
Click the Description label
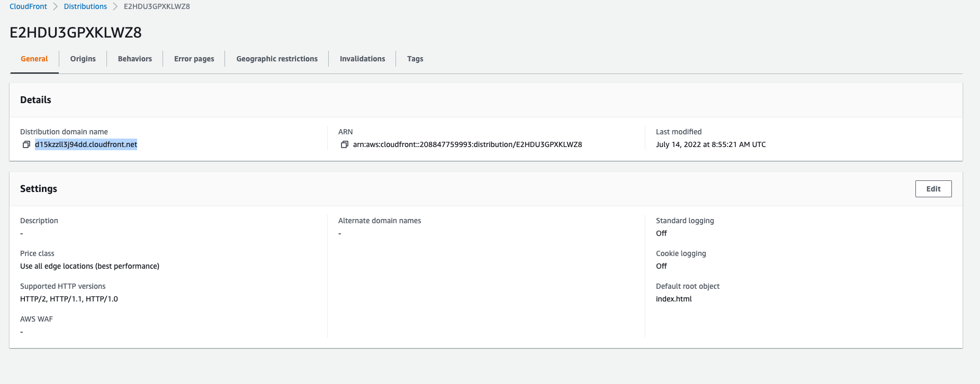pyautogui.click(x=39, y=221)
